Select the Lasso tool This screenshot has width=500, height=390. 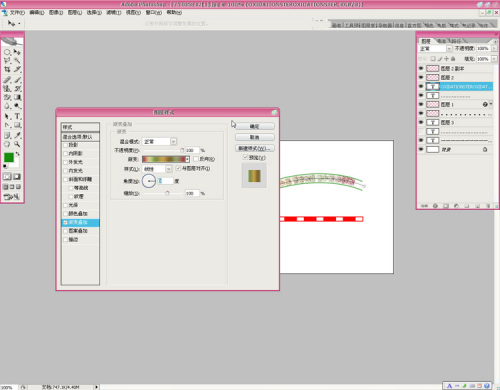7,61
